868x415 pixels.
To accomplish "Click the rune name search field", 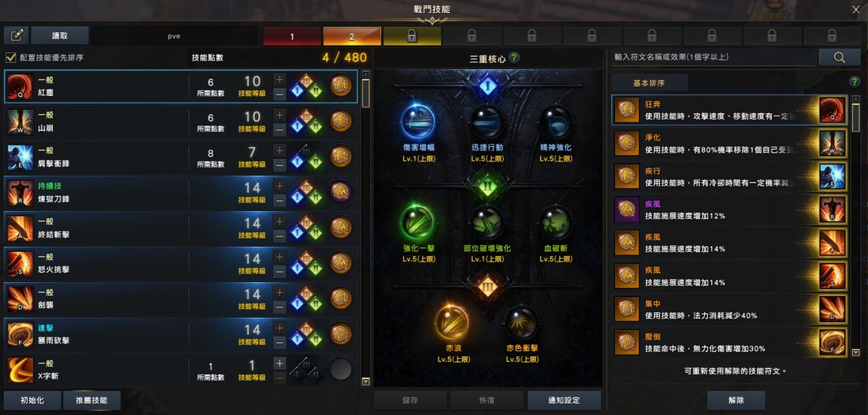I will [714, 57].
